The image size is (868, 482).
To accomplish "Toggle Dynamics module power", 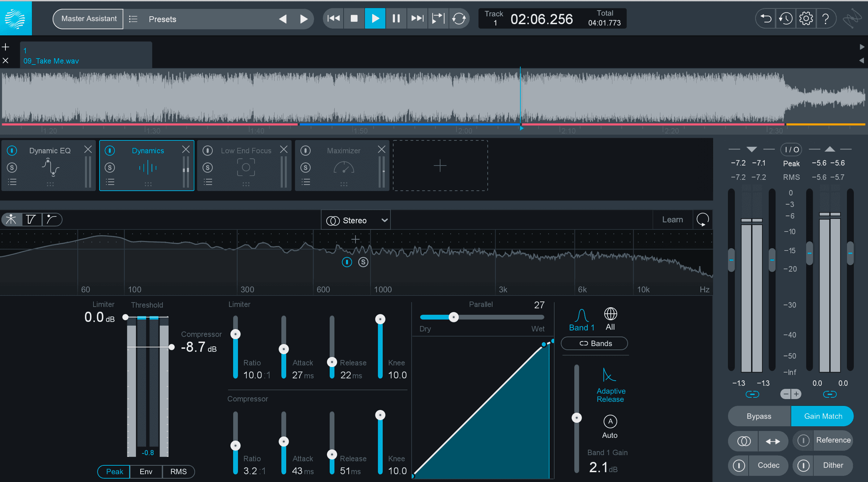I will tap(110, 150).
